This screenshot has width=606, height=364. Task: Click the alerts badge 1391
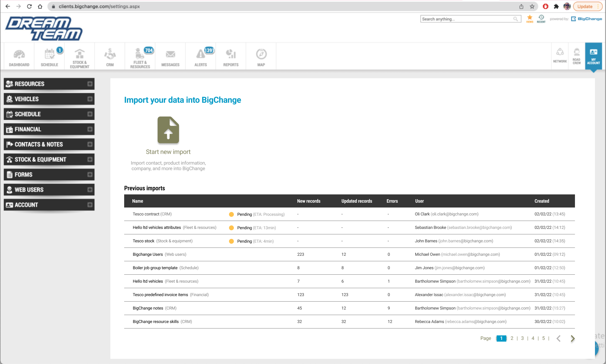click(209, 50)
